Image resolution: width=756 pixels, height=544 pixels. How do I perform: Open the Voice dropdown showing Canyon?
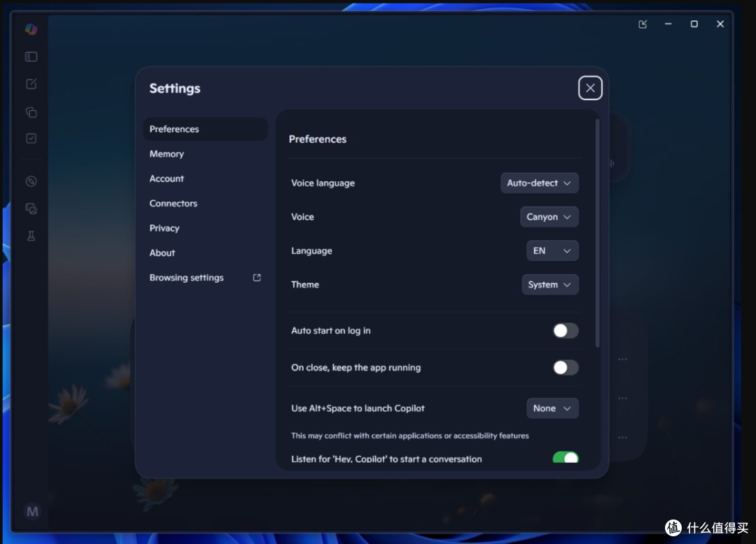[x=549, y=217]
